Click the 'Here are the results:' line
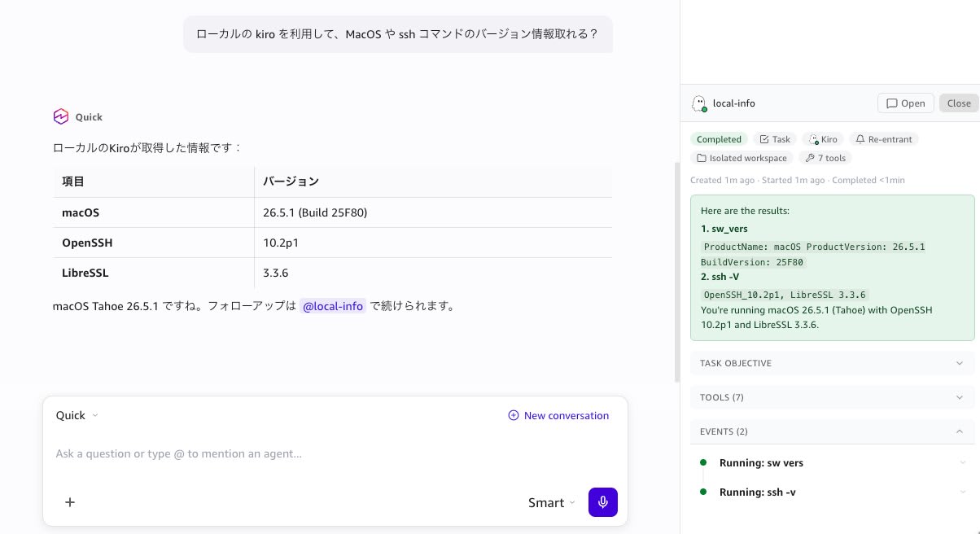The image size is (980, 534). click(745, 211)
